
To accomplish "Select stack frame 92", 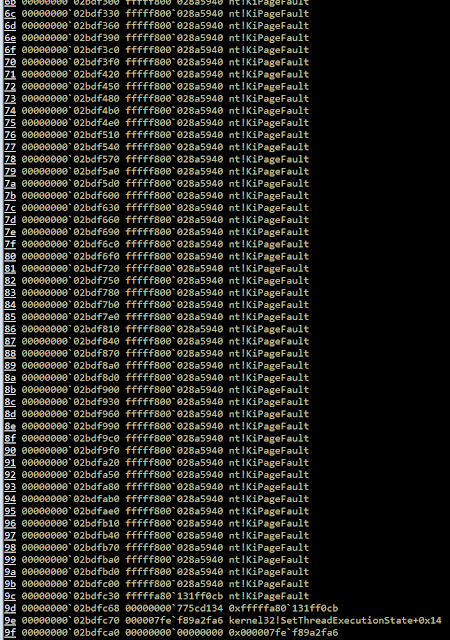I will click(x=10, y=475).
